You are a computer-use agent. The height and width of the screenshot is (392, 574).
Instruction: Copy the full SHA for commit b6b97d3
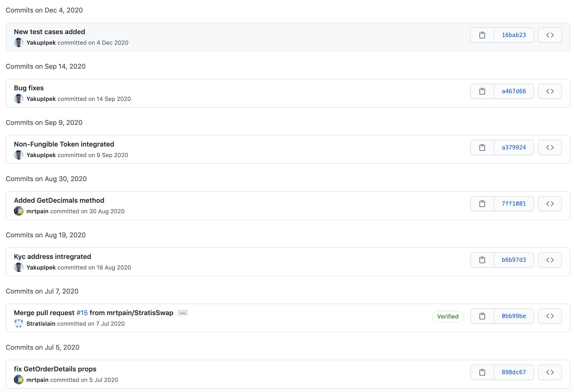pyautogui.click(x=482, y=260)
